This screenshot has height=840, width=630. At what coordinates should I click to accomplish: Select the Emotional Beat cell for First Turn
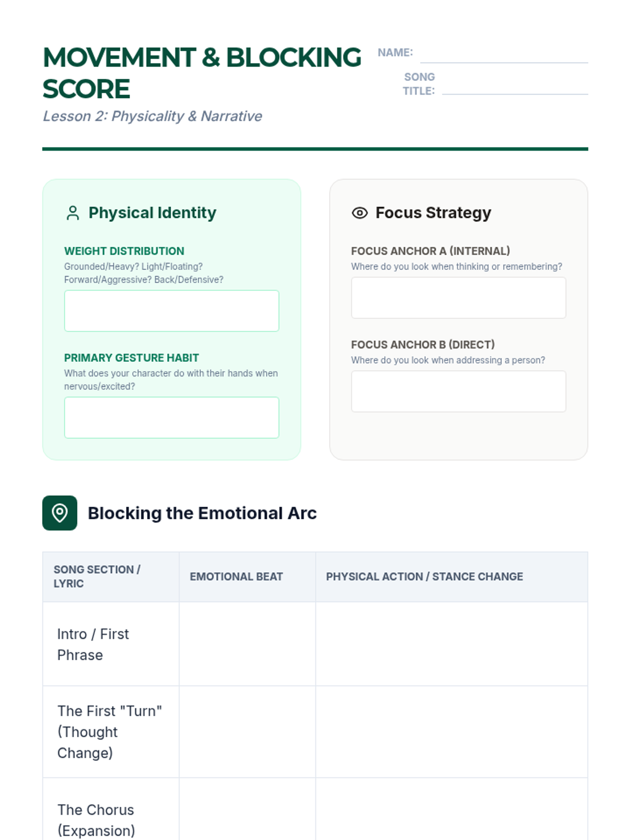point(247,732)
